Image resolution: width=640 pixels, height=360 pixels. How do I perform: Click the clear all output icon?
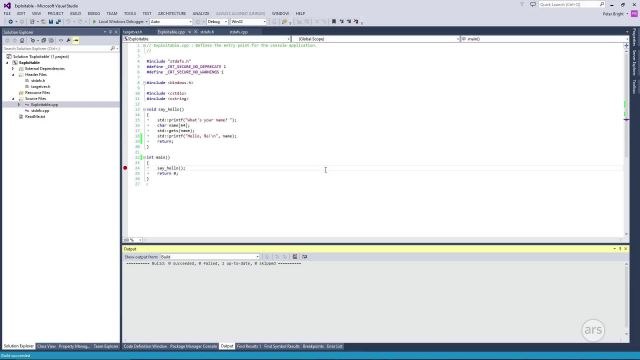click(295, 256)
